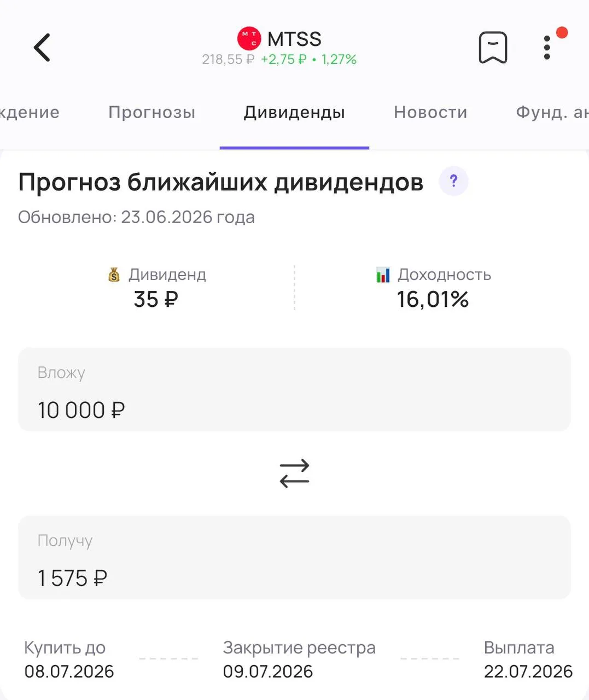Tap the 35 ₽ dividend value
This screenshot has width=589, height=700.
point(156,299)
